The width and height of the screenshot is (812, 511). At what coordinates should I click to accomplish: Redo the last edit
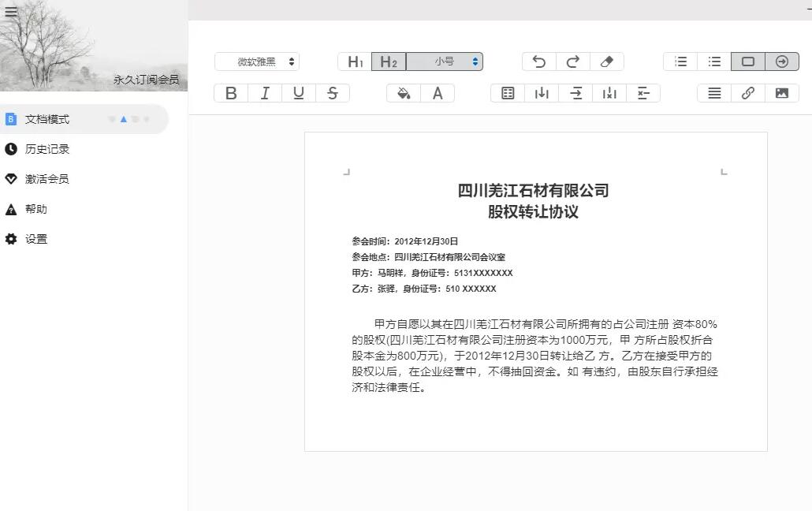(573, 62)
